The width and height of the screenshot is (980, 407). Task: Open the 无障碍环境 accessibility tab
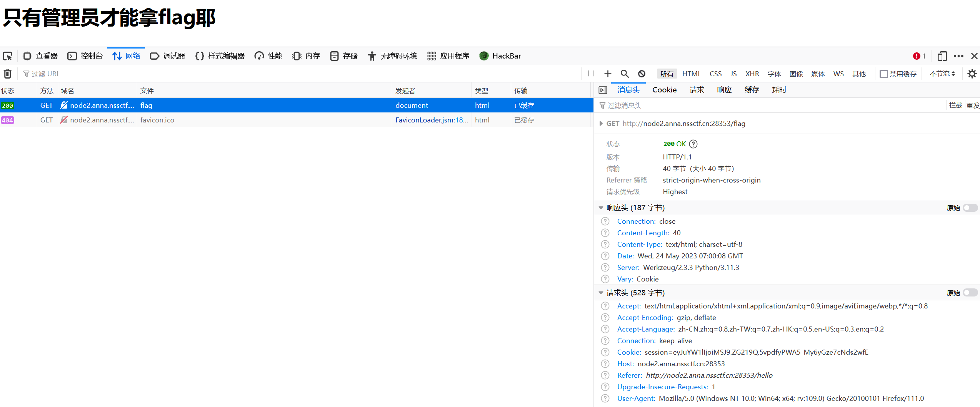pos(392,56)
